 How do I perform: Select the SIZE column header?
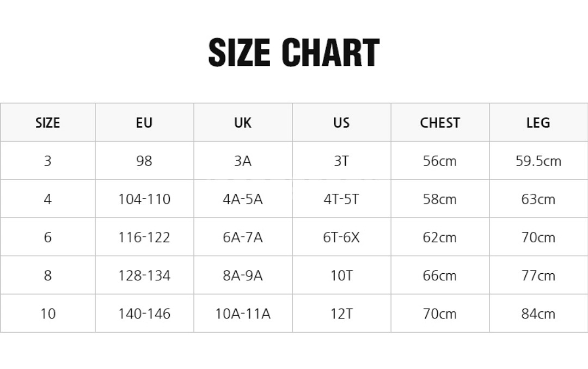click(x=47, y=122)
